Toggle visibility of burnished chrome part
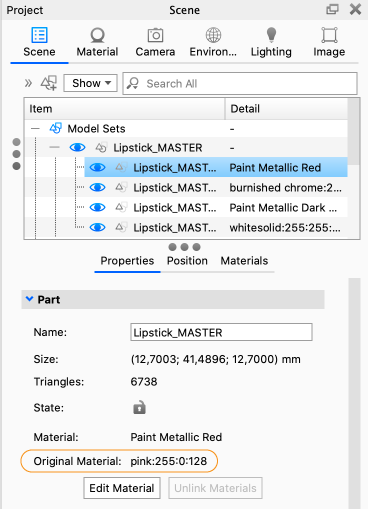The image size is (368, 509). click(x=97, y=187)
